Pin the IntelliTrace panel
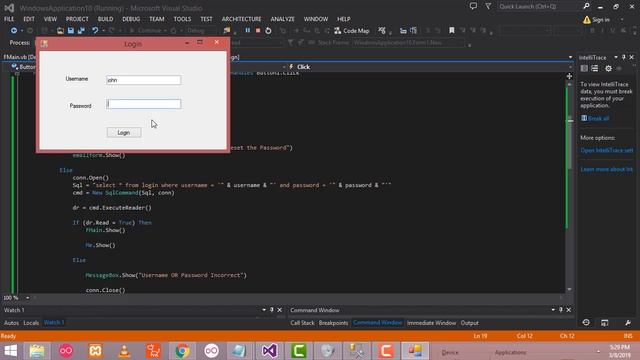 624,57
